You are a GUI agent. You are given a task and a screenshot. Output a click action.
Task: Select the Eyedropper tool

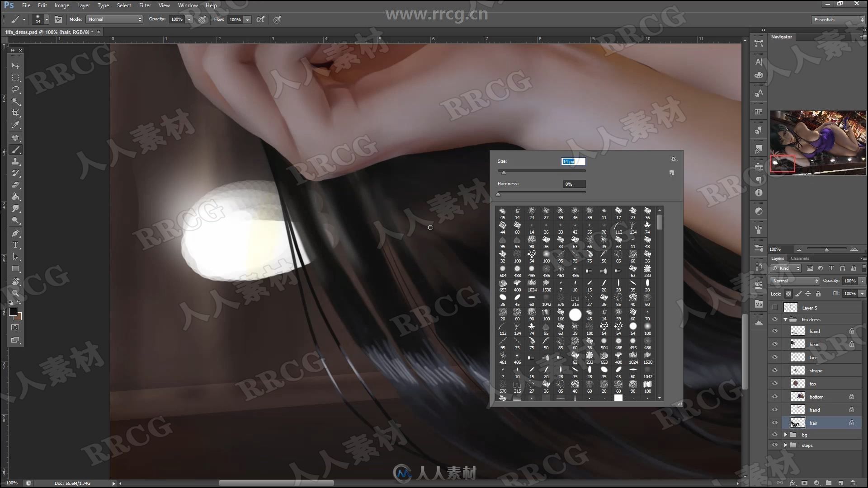click(15, 125)
